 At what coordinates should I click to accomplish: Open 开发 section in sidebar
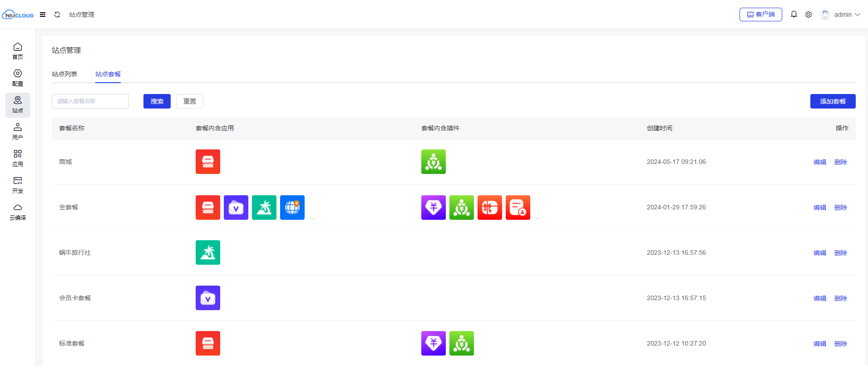[x=18, y=185]
